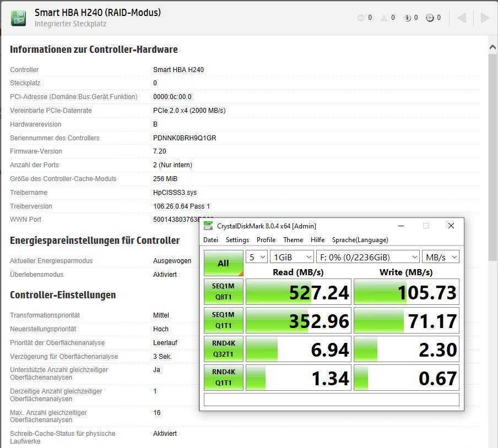Click the driver name HpCISSS3.sys
The width and height of the screenshot is (498, 448).
point(175,193)
